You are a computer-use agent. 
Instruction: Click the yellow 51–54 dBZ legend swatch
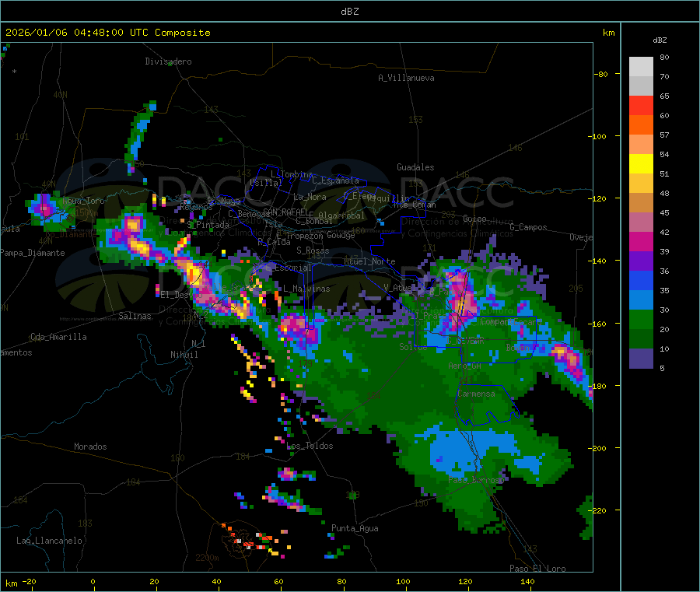(641, 164)
